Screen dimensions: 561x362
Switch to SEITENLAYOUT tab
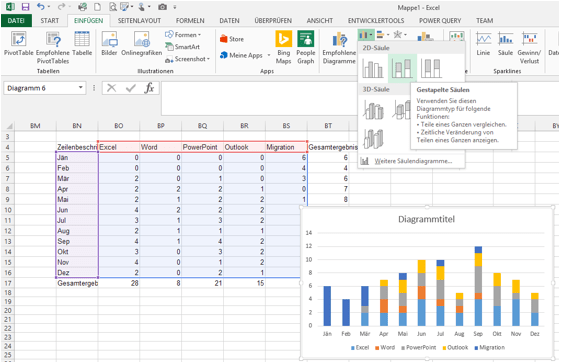139,21
